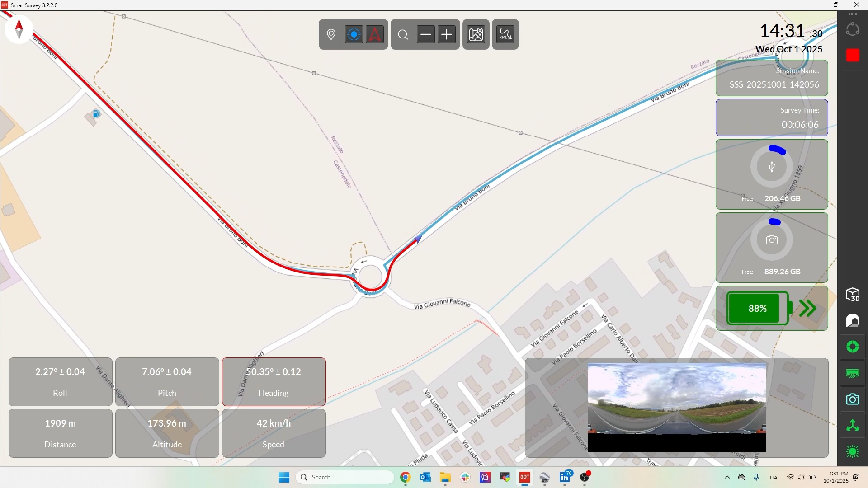Toggle the green sun brightness icon
868x488 pixels.
(x=853, y=452)
